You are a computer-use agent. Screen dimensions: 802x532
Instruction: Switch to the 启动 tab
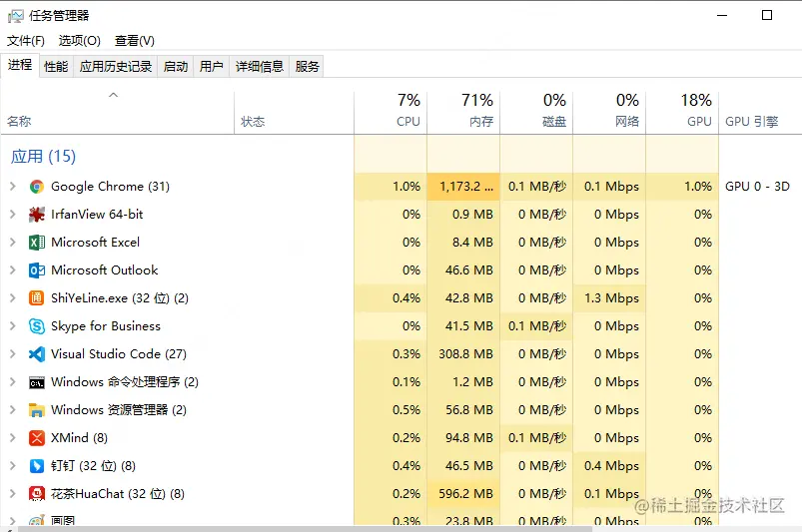pyautogui.click(x=176, y=67)
